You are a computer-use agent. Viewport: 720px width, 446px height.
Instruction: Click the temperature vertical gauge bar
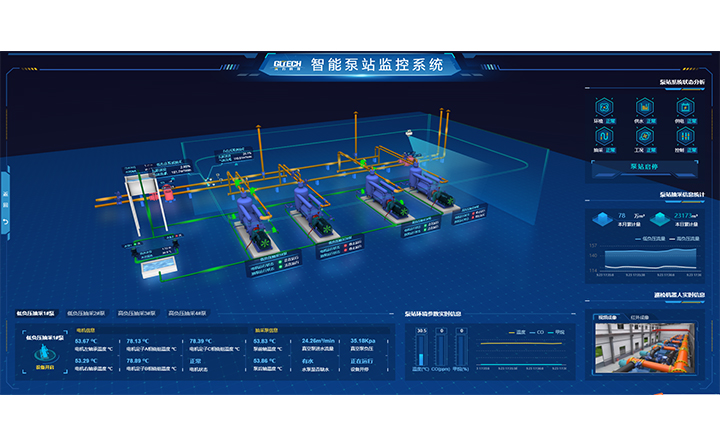tap(422, 350)
